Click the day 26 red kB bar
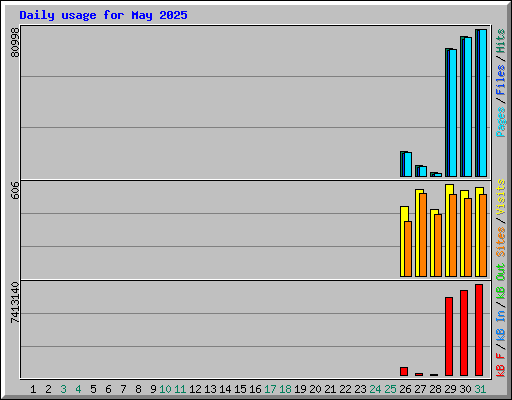The width and height of the screenshot is (512, 400). coord(404,372)
